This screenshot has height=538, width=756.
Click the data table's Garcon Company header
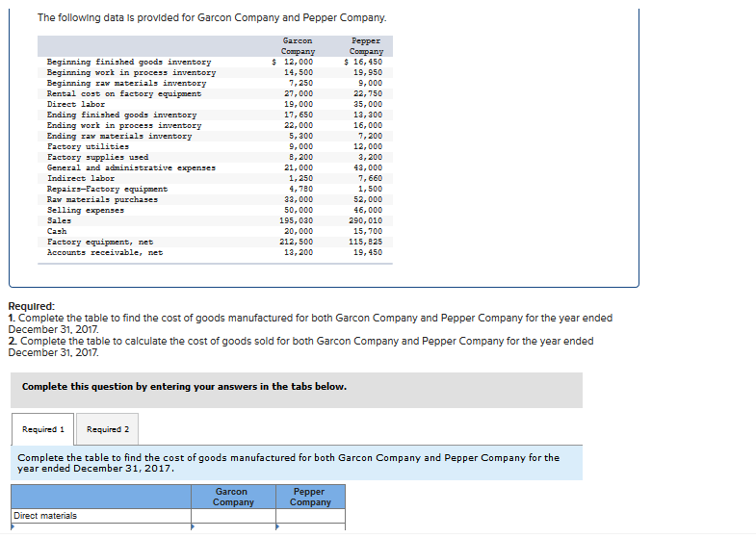(x=298, y=46)
